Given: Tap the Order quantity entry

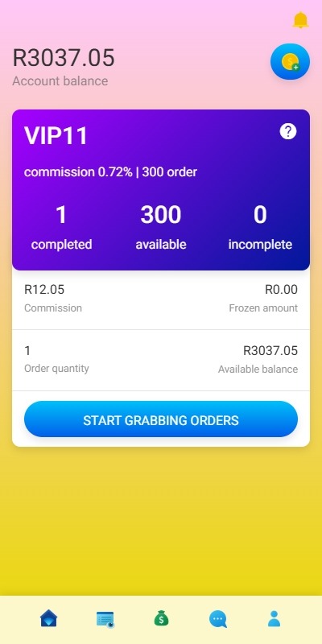Looking at the screenshot, I should click(56, 359).
